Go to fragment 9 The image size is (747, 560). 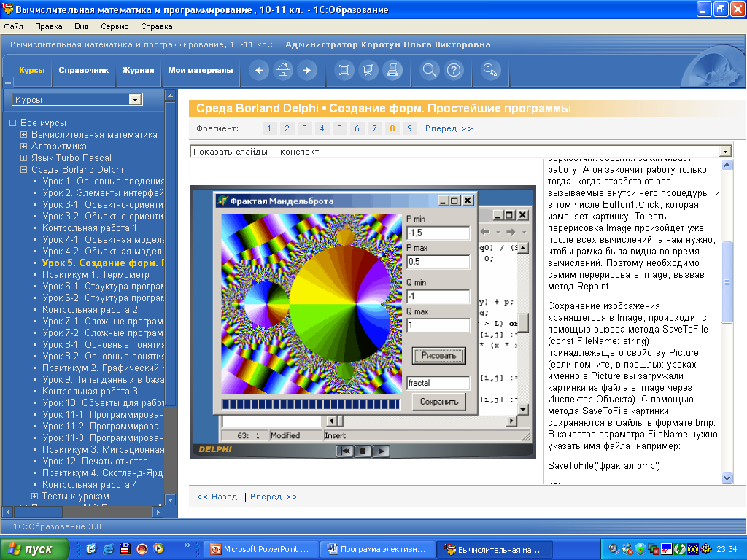click(409, 128)
